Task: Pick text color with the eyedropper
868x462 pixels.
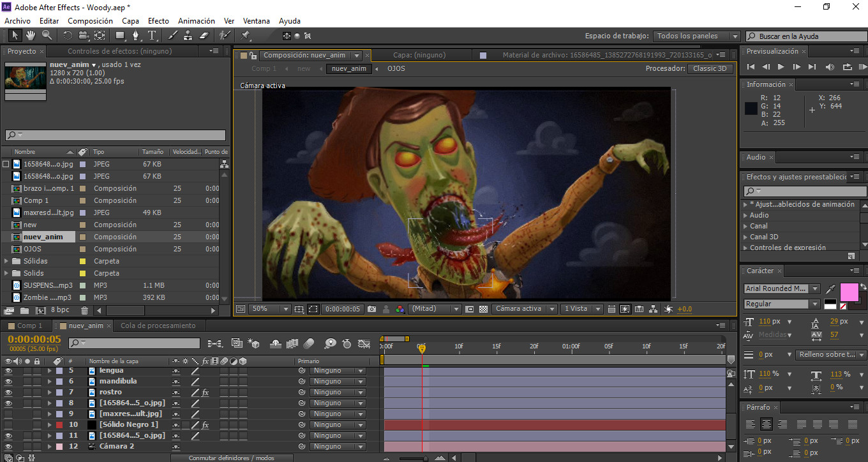Action: point(830,289)
